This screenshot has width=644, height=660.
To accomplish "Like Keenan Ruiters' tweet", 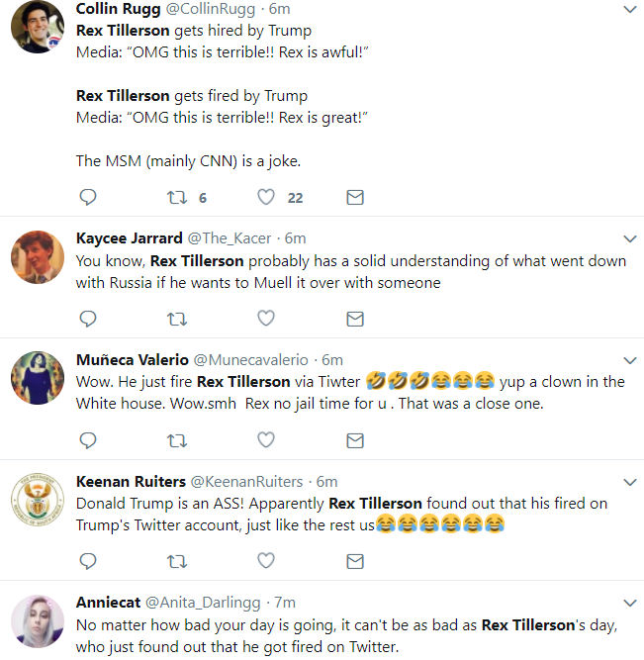I will point(265,561).
